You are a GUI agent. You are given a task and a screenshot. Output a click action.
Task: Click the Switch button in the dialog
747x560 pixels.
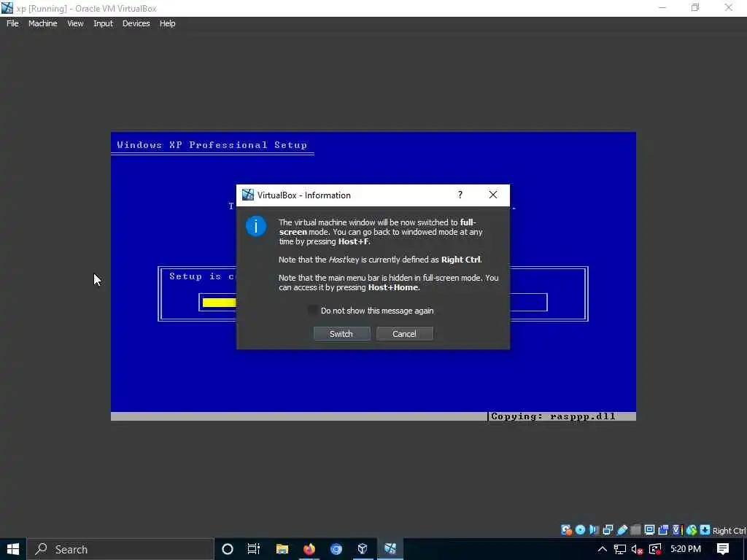coord(341,334)
